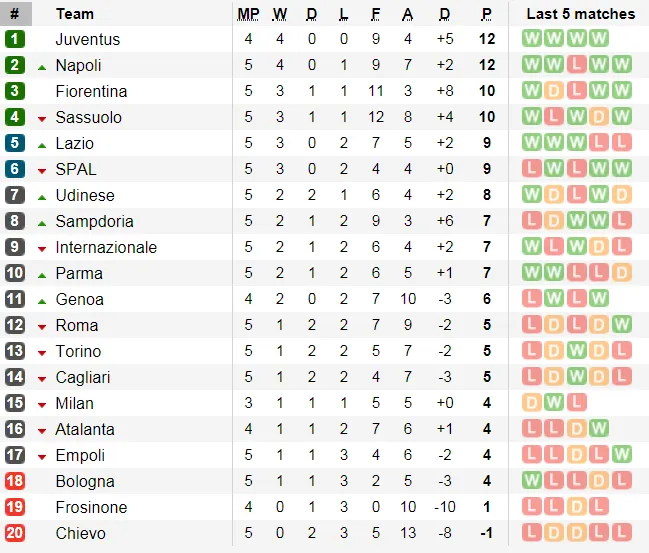Click the gray rank 12 badge
The height and width of the screenshot is (553, 649).
point(15,325)
